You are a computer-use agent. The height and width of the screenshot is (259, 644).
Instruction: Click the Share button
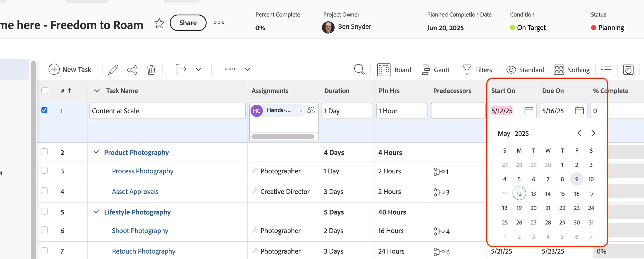pyautogui.click(x=188, y=23)
